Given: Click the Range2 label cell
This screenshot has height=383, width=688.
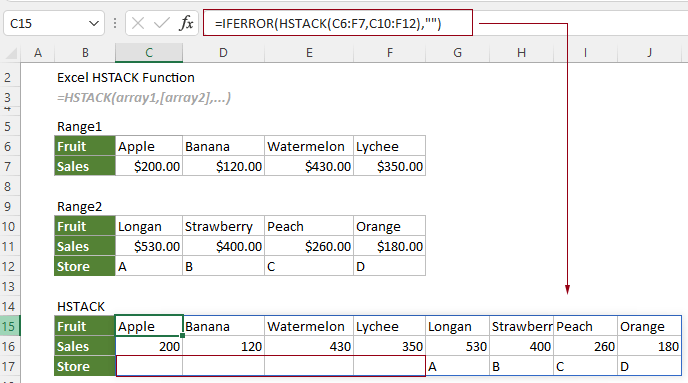Looking at the screenshot, I should coord(79,207).
